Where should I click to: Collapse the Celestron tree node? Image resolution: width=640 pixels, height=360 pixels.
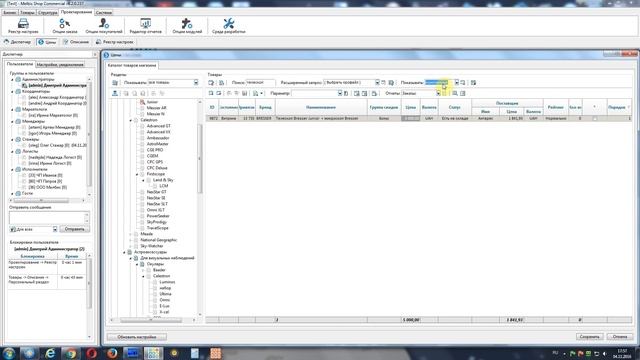(131, 120)
